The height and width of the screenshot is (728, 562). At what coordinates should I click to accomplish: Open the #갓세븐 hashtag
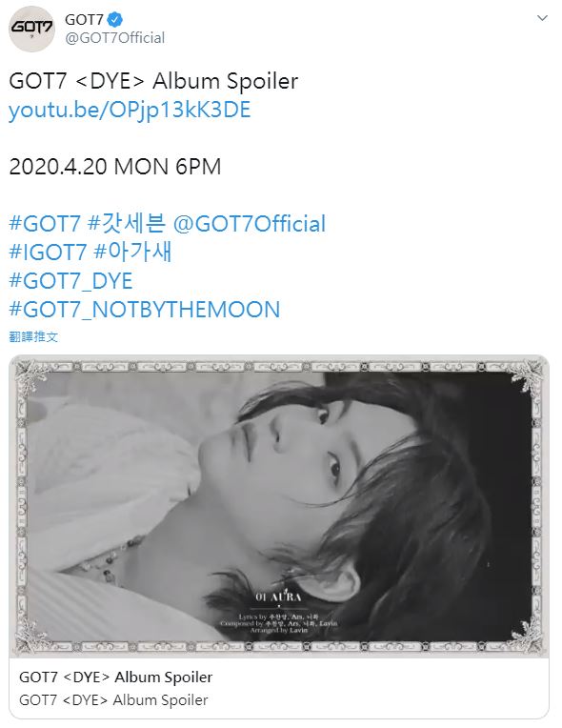(127, 223)
